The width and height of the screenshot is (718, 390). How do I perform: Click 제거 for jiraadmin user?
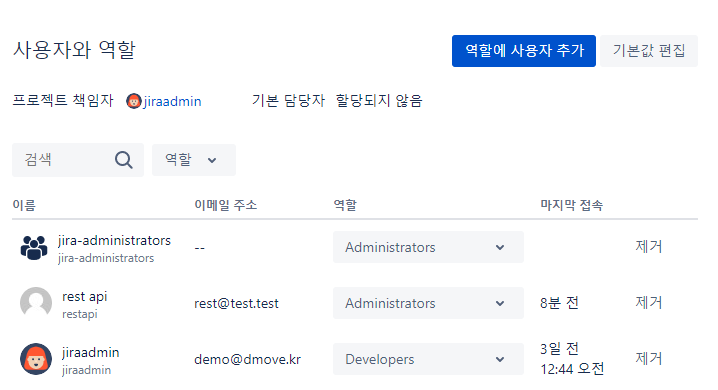648,358
